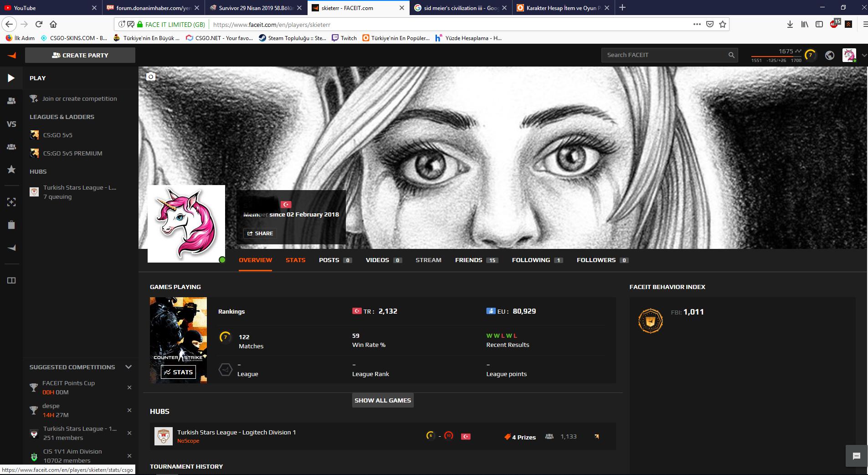Open the profile avatar dropdown in header

tap(849, 55)
